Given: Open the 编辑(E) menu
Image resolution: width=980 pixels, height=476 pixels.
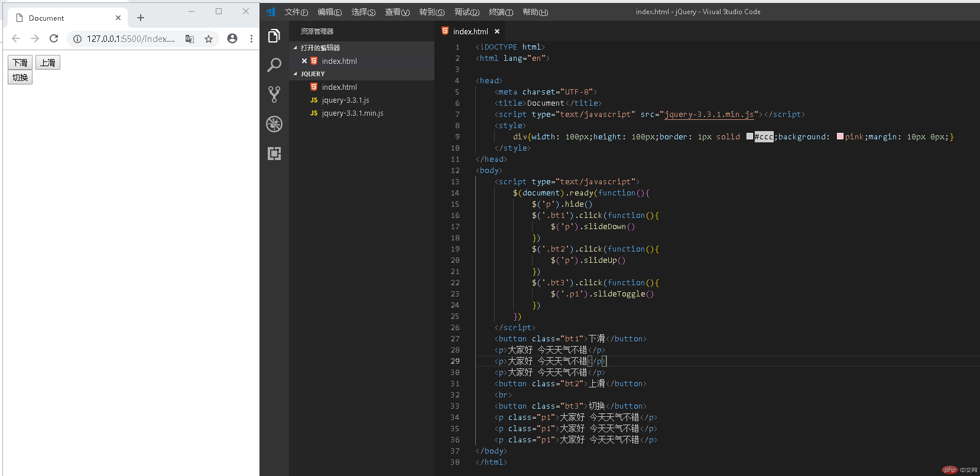Looking at the screenshot, I should click(x=330, y=12).
